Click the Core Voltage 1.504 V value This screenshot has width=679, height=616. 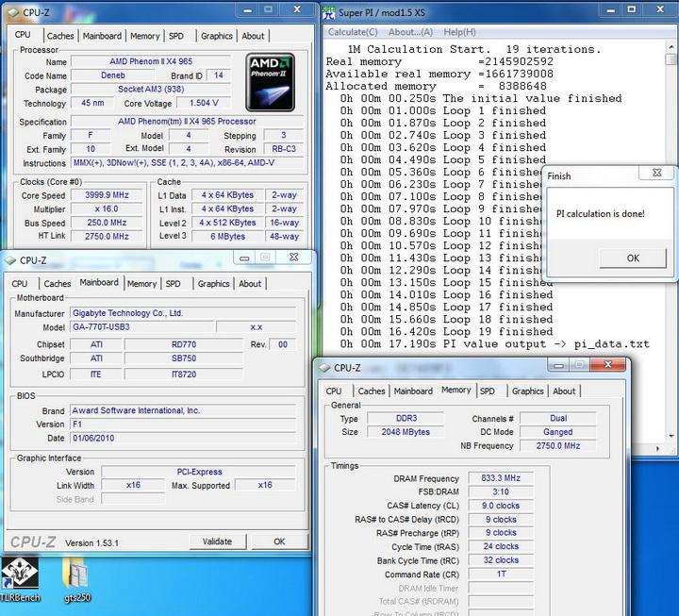[x=204, y=103]
